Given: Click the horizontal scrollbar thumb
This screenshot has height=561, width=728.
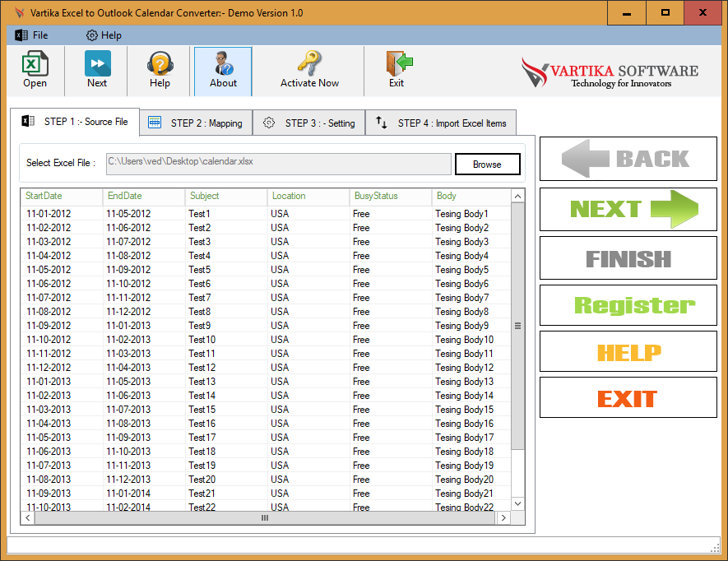Looking at the screenshot, I should (x=265, y=517).
